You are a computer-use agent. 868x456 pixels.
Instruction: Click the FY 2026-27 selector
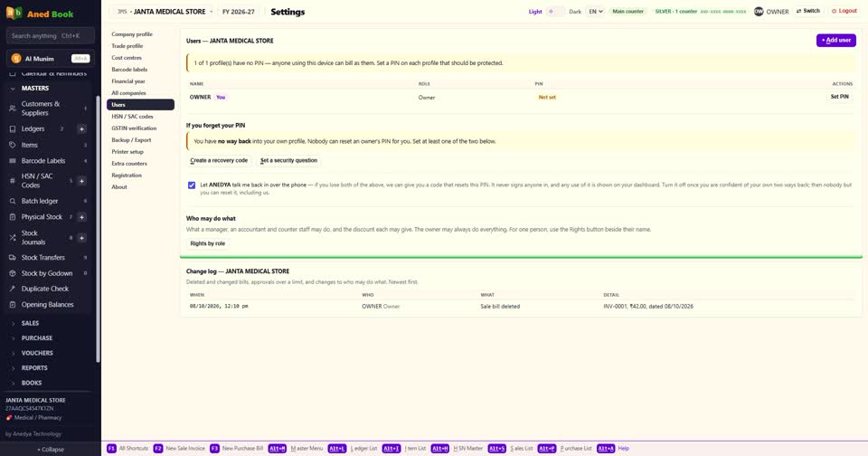tap(239, 11)
